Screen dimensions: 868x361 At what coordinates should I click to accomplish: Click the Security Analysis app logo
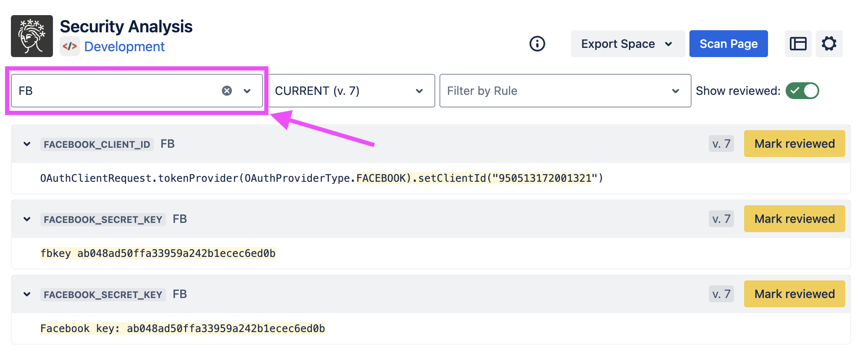(32, 36)
